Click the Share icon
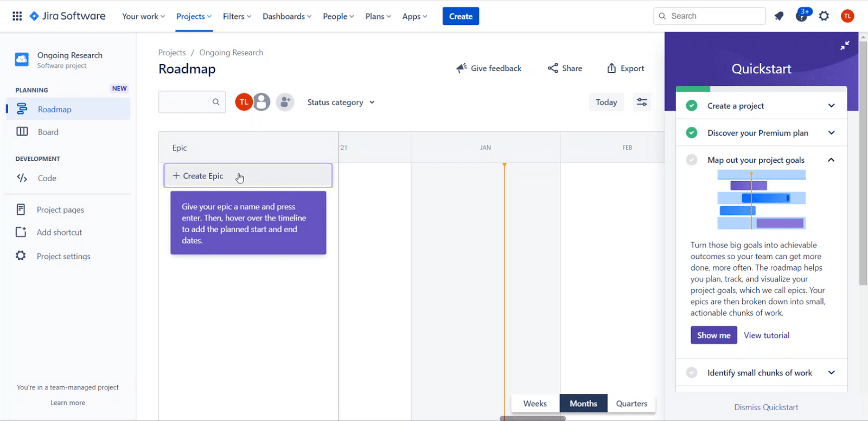This screenshot has width=868, height=421. (x=553, y=68)
